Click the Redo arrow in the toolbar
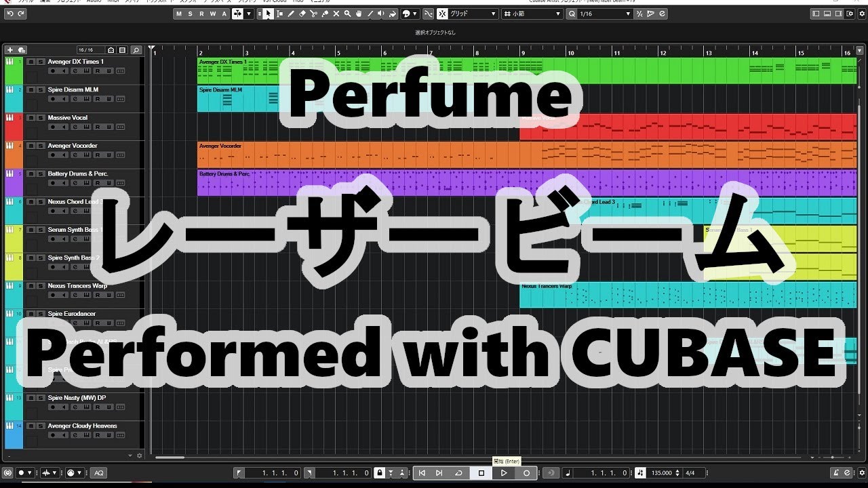Viewport: 868px width, 488px height. click(22, 14)
